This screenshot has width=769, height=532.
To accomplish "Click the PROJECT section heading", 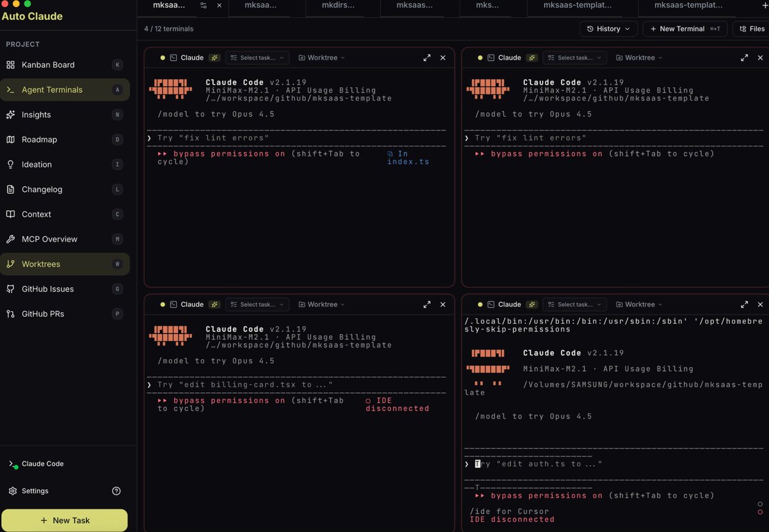I will 23,44.
